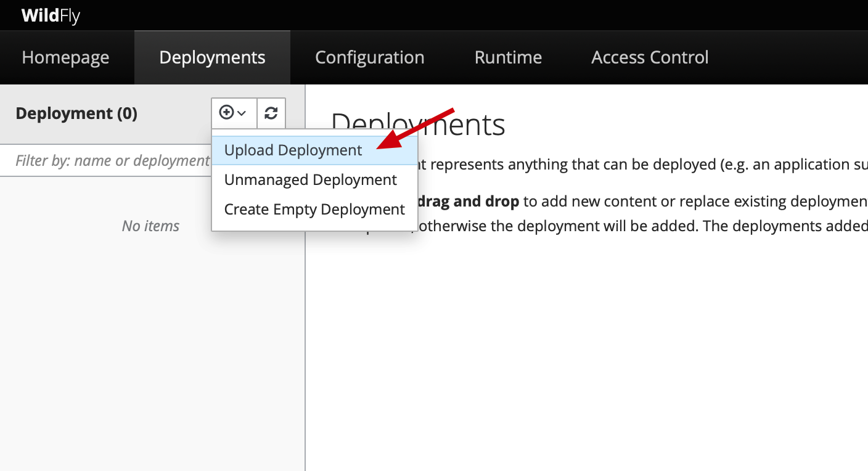
Task: Pick Create Empty Deployment entry
Action: 314,210
